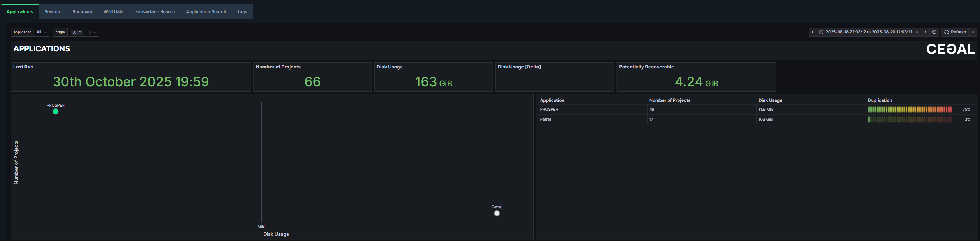Clear all origin filter values
Image resolution: width=980 pixels, height=241 pixels.
(90, 33)
